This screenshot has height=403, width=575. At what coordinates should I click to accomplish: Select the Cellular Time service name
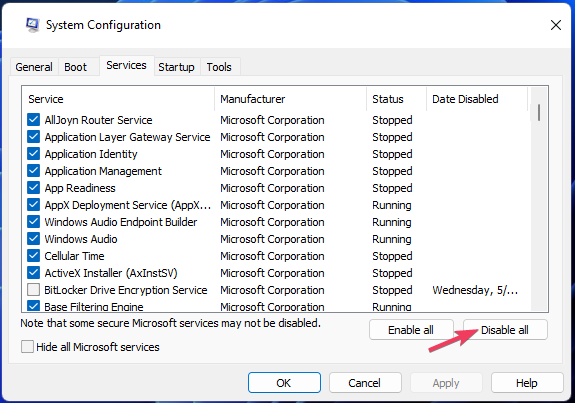click(x=74, y=256)
